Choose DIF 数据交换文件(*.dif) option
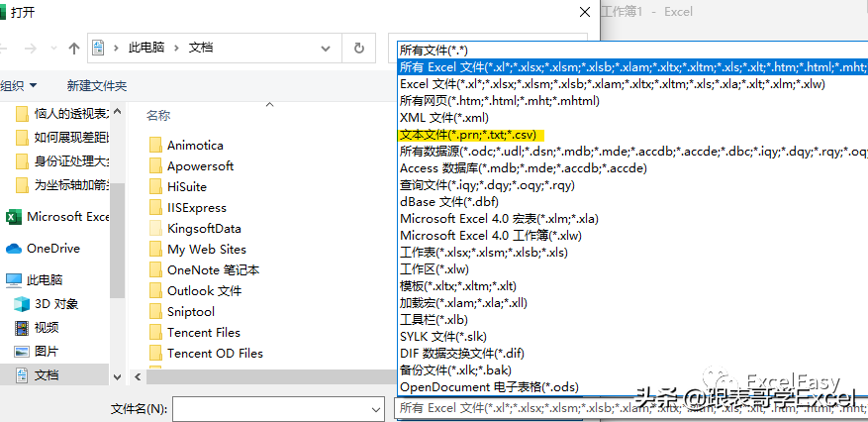Image resolution: width=868 pixels, height=422 pixels. click(x=632, y=354)
